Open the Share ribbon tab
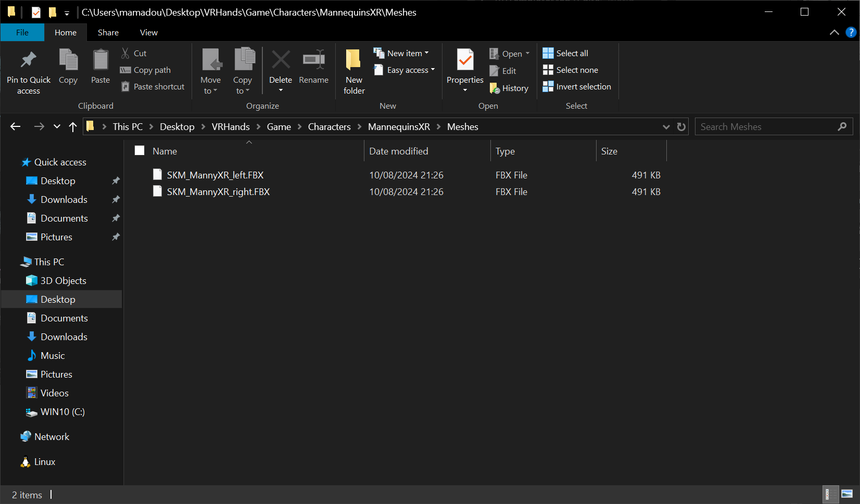Image resolution: width=860 pixels, height=504 pixels. coord(108,32)
